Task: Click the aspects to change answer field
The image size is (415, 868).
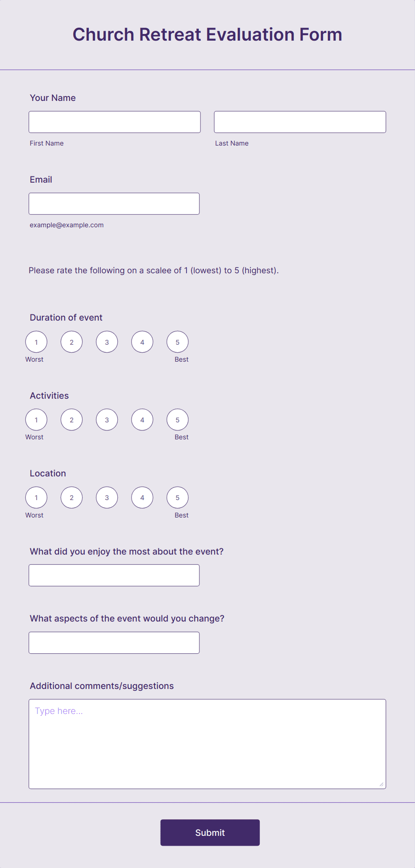Action: (114, 642)
